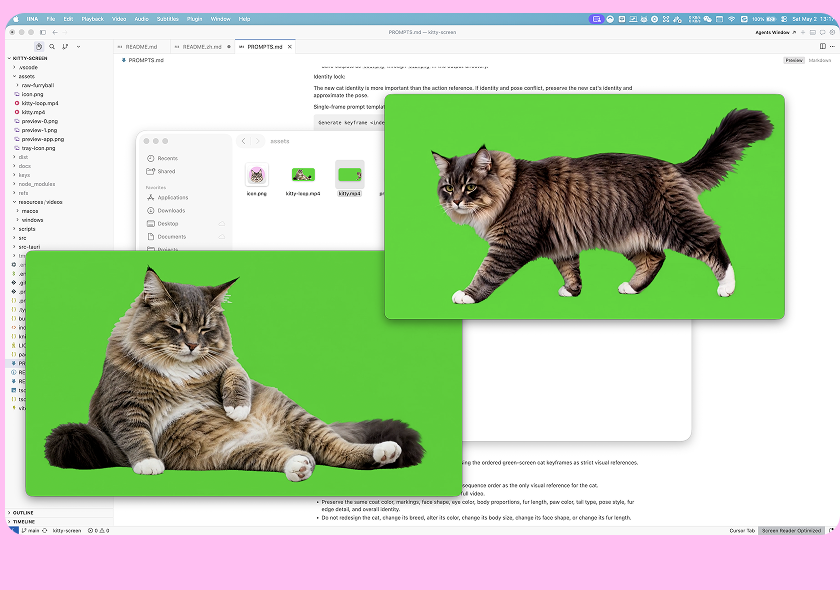Switch to the README.md tab
Viewport: 840px width, 590px height.
pos(141,47)
